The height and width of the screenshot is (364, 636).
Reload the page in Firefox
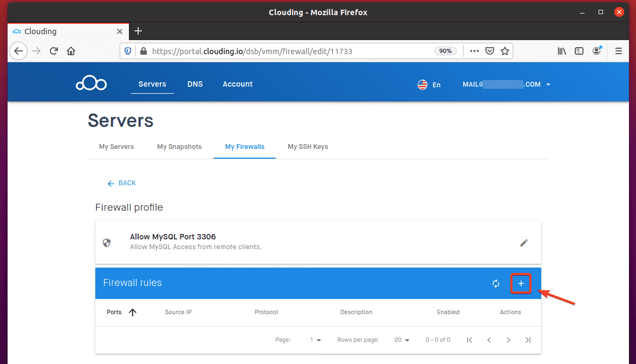click(x=54, y=51)
